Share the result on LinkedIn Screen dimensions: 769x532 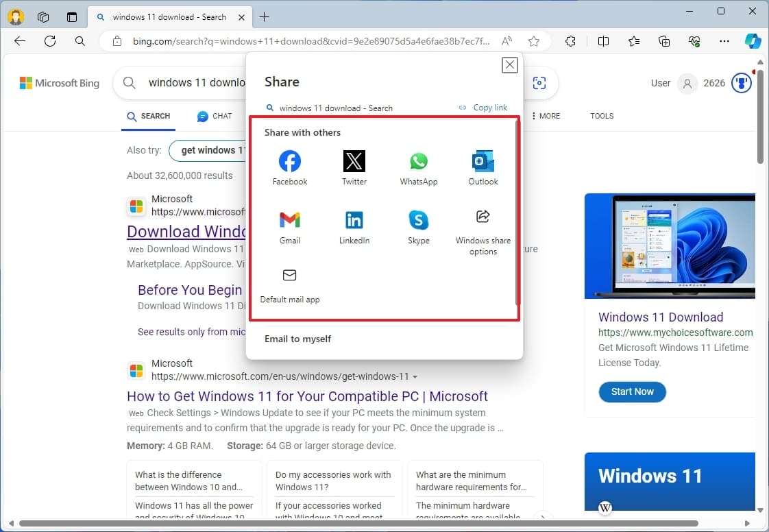pyautogui.click(x=354, y=223)
